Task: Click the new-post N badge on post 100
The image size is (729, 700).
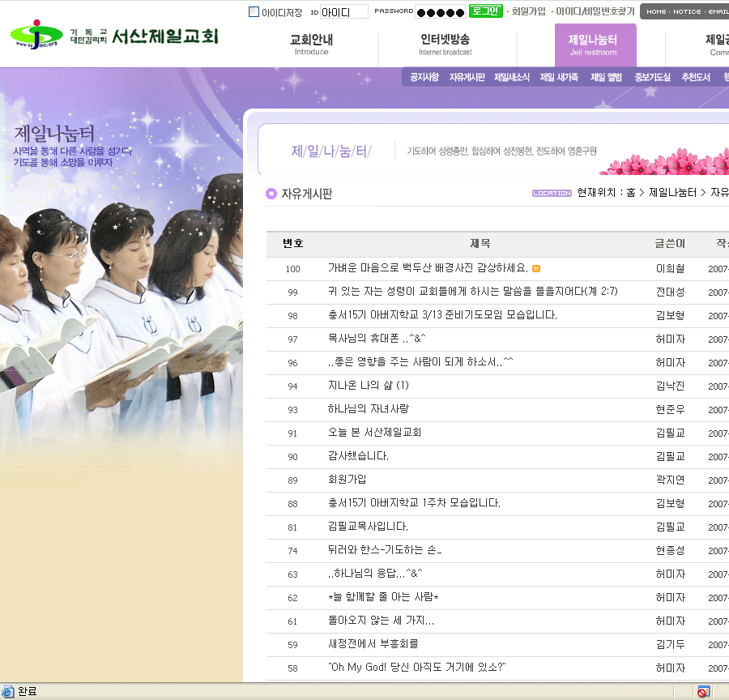Action: [536, 268]
